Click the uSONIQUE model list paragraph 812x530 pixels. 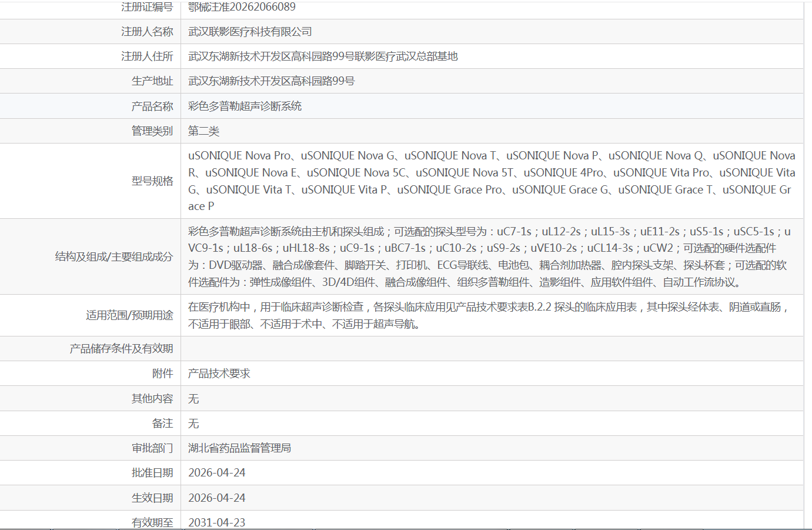tap(492, 181)
